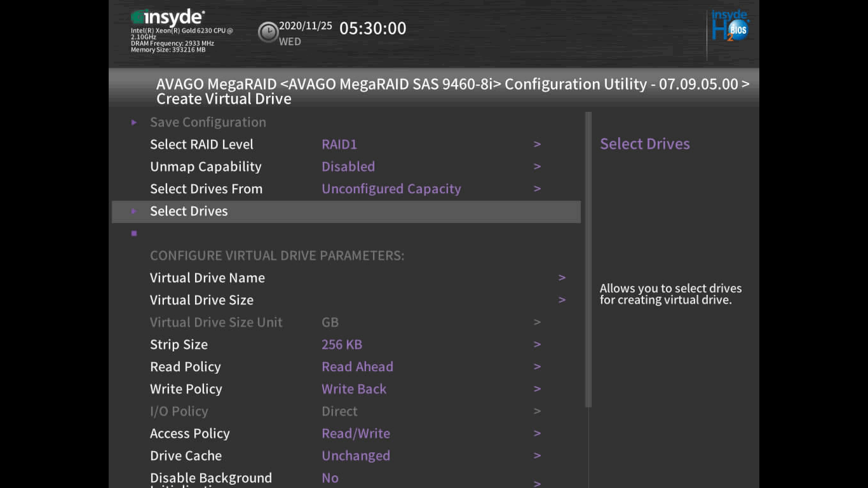Click the purple arrow beside Select Drives
The width and height of the screenshot is (868, 488).
[134, 211]
